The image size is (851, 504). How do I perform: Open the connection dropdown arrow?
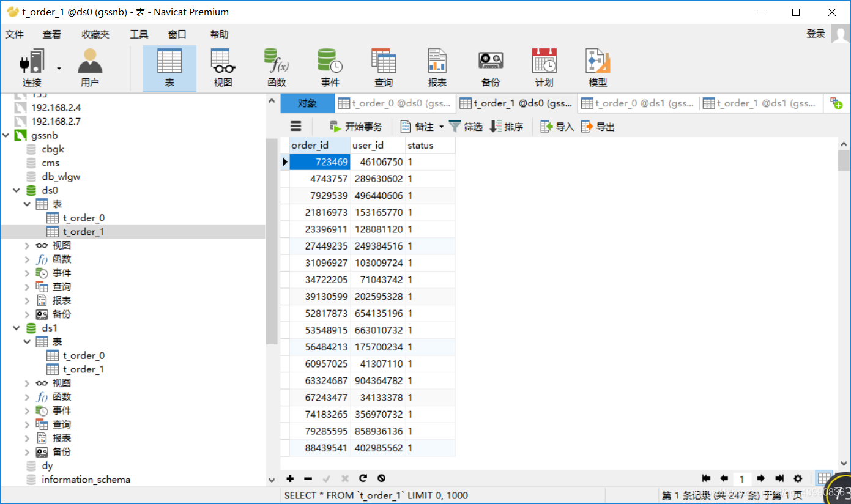[x=59, y=68]
